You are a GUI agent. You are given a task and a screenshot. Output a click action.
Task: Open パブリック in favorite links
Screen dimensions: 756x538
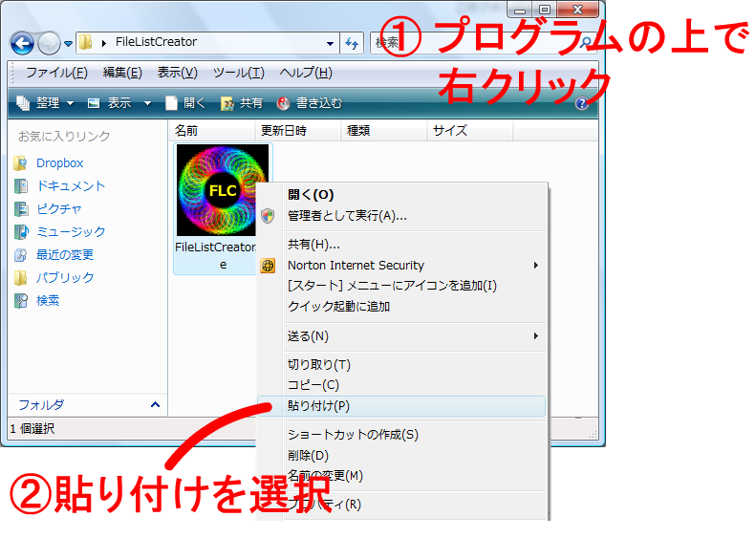[65, 278]
